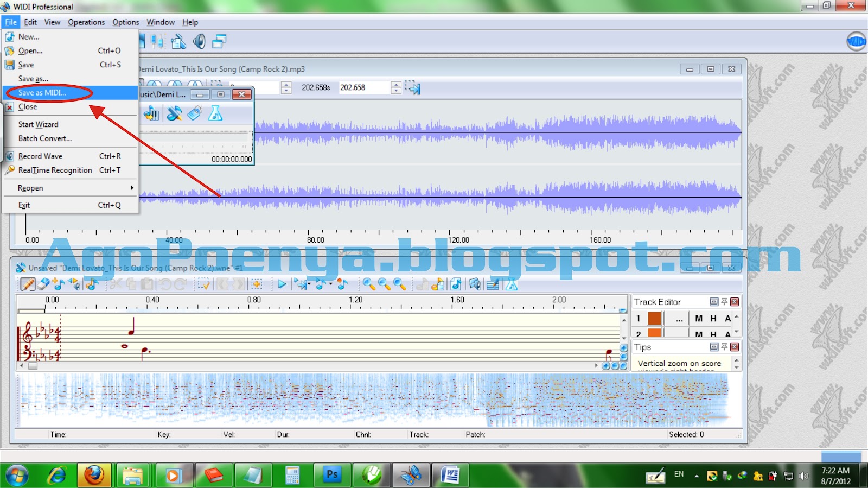
Task: Click the score horizontal scrollbar thumb
Action: 33,366
